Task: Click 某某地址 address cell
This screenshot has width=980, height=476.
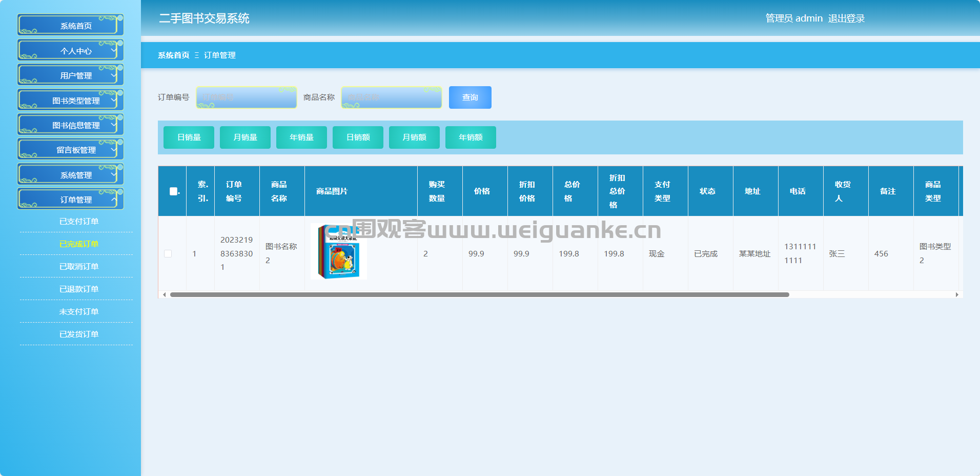Action: [754, 253]
